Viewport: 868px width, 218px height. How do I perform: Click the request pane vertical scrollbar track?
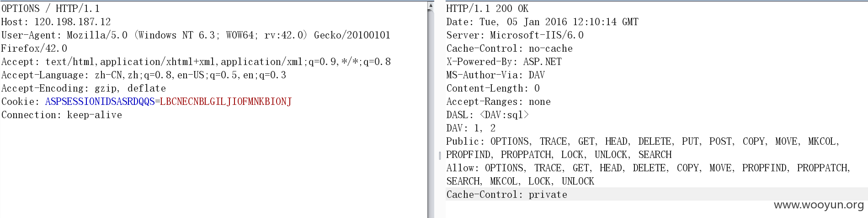pyautogui.click(x=431, y=114)
